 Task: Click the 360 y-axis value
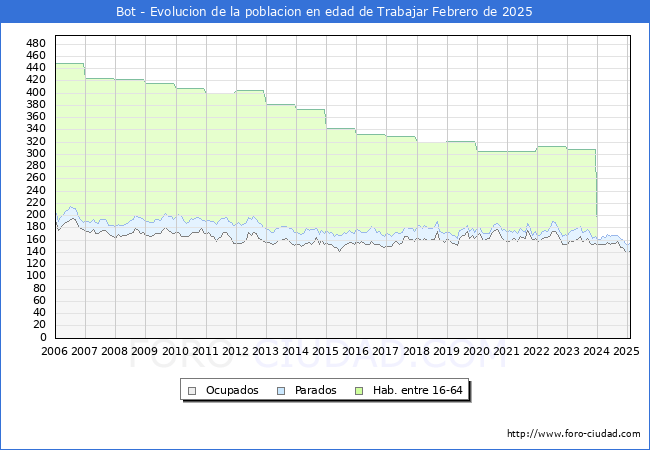36,116
